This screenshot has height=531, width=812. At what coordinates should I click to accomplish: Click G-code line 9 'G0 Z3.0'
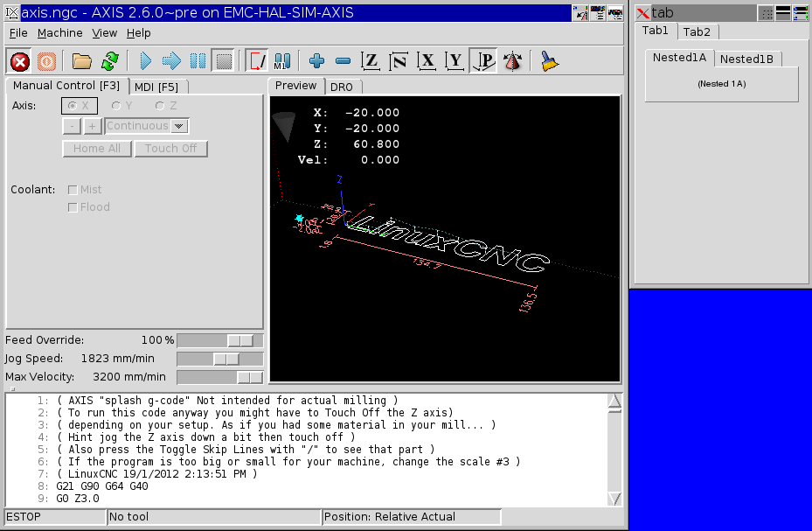(78, 499)
